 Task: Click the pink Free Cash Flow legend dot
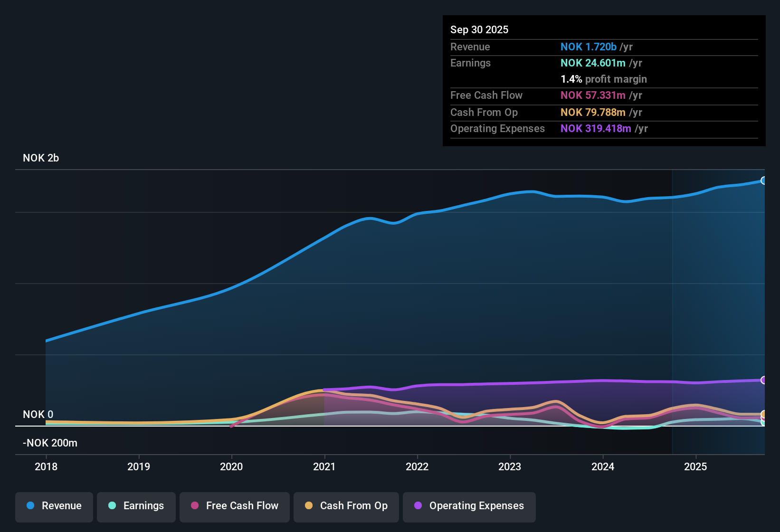coord(194,506)
